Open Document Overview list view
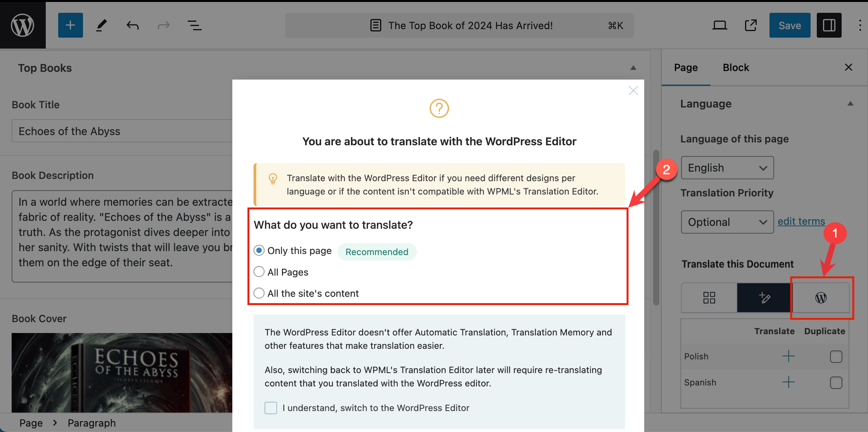The width and height of the screenshot is (868, 432). (194, 25)
